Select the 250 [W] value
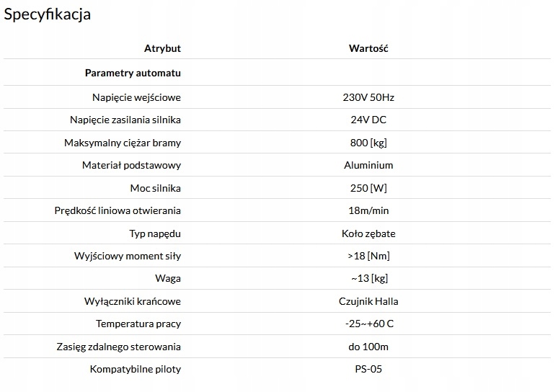This screenshot has width=558, height=392. (368, 188)
